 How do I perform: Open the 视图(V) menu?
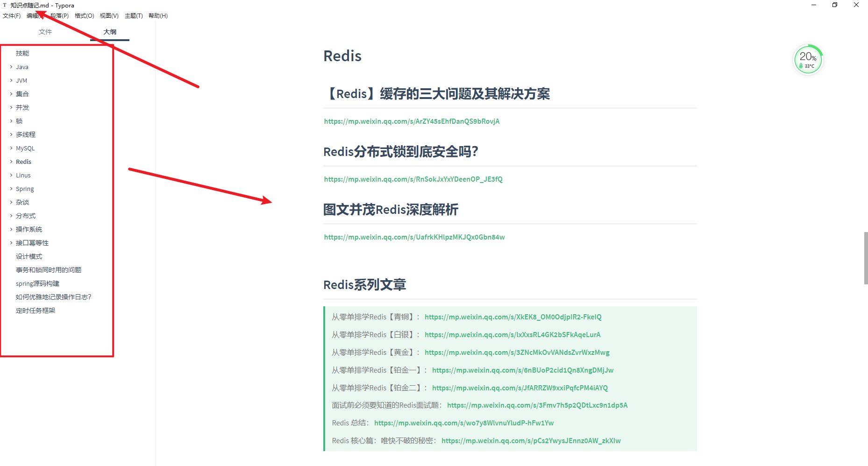[x=109, y=16]
